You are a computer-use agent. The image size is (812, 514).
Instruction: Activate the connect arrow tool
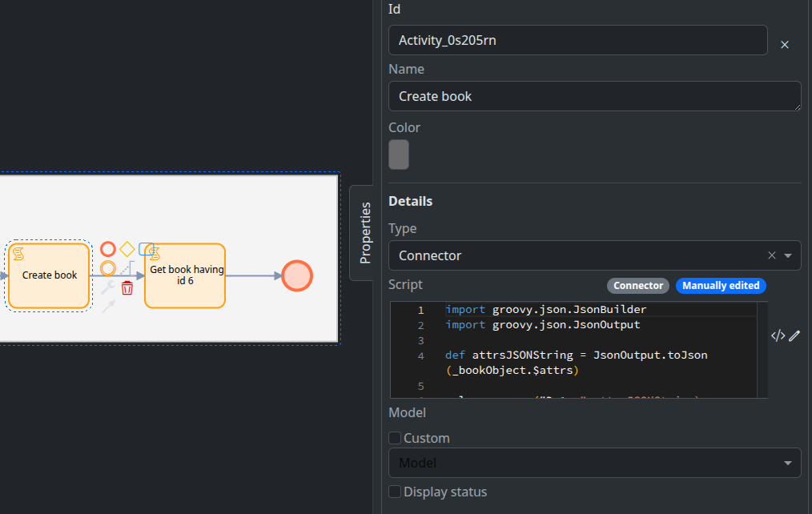point(108,307)
